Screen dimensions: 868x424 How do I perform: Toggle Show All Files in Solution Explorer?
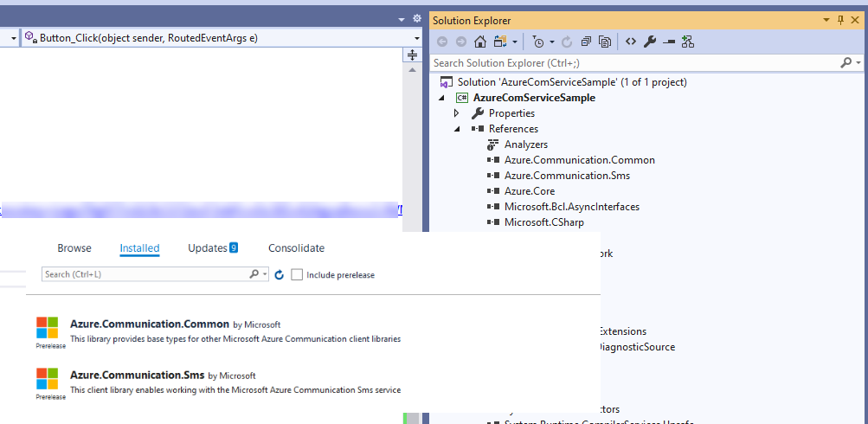605,42
